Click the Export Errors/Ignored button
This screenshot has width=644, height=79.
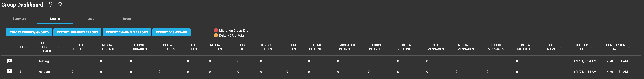tap(29, 32)
